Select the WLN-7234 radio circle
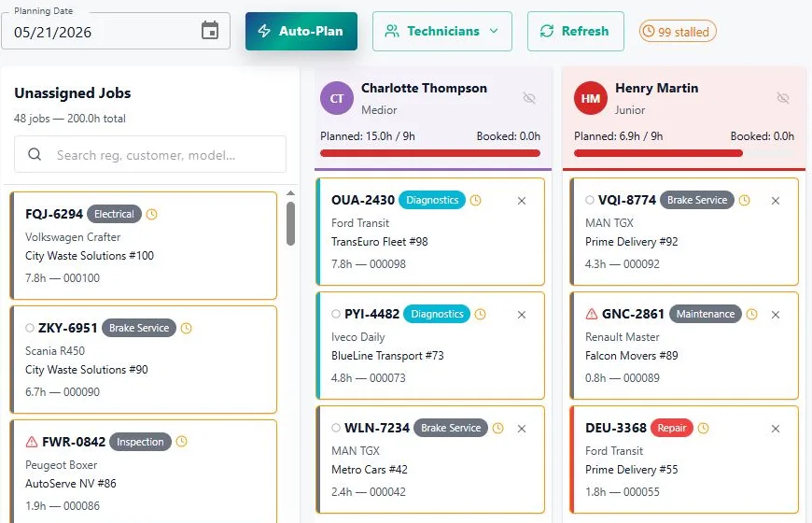Image resolution: width=812 pixels, height=523 pixels. 336,428
